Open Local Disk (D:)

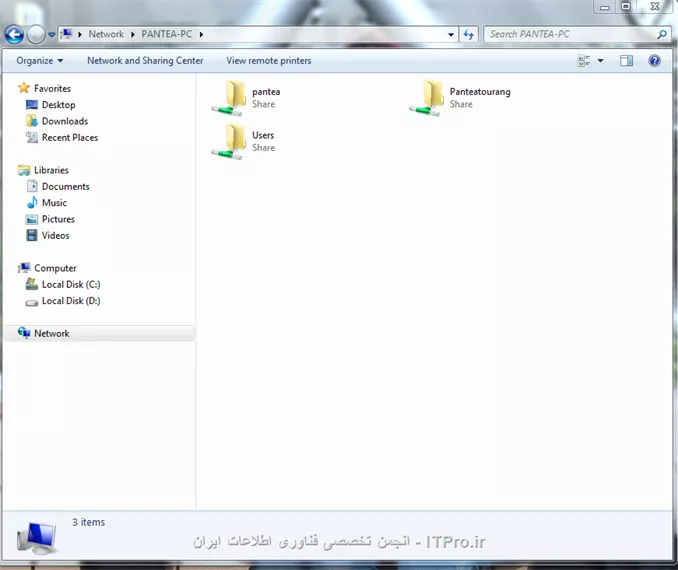(71, 301)
